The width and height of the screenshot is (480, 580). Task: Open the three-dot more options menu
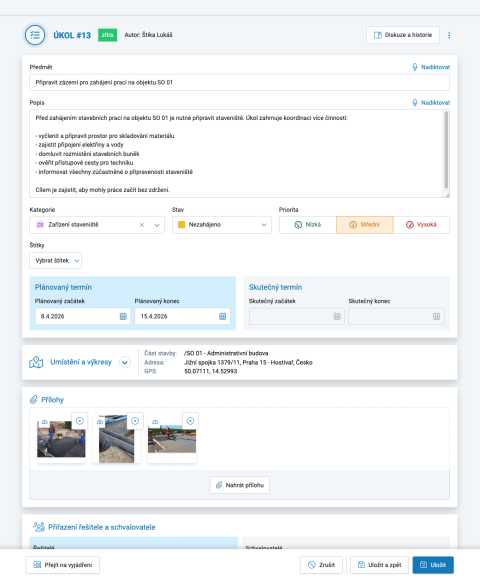[x=449, y=35]
